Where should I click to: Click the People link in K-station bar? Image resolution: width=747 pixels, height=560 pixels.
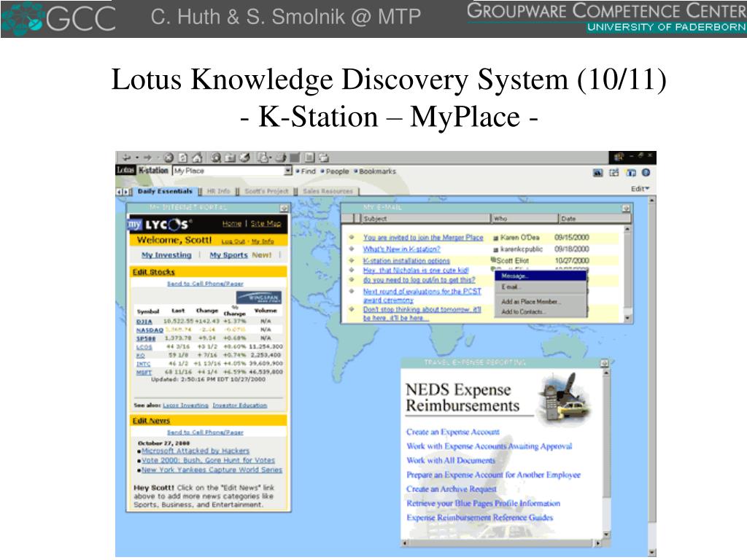(x=337, y=171)
